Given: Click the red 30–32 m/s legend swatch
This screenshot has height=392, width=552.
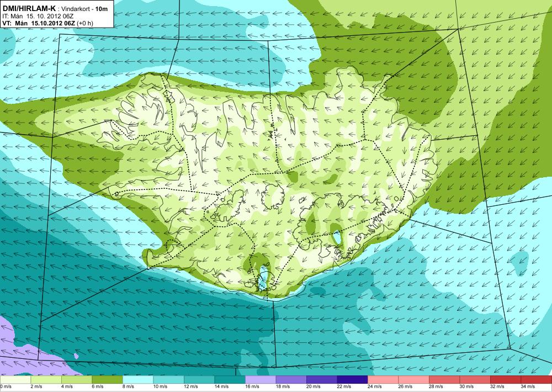Looking at the screenshot, I should 475,380.
